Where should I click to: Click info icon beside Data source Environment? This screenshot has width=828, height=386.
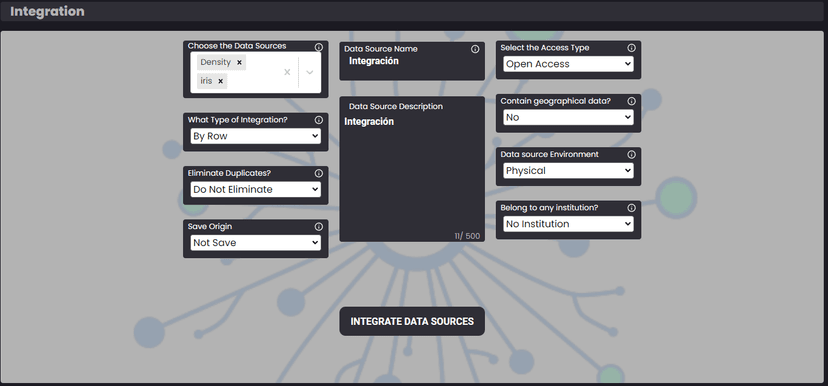[631, 155]
